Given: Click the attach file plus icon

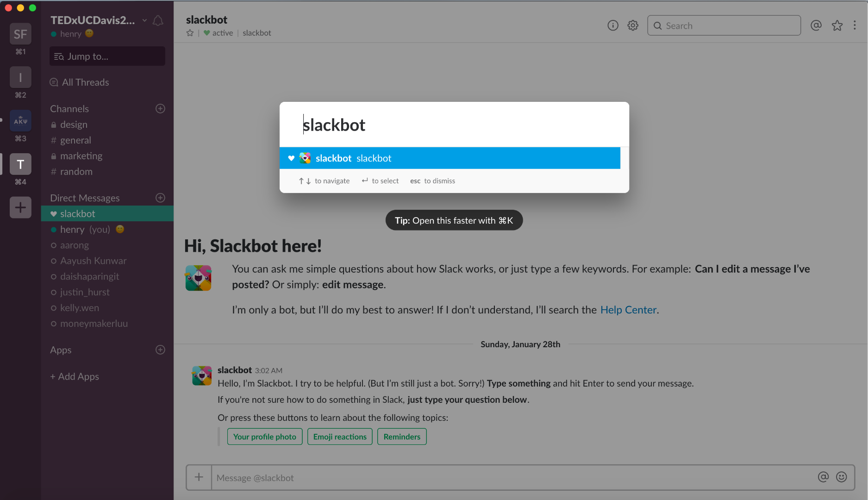Looking at the screenshot, I should 199,477.
